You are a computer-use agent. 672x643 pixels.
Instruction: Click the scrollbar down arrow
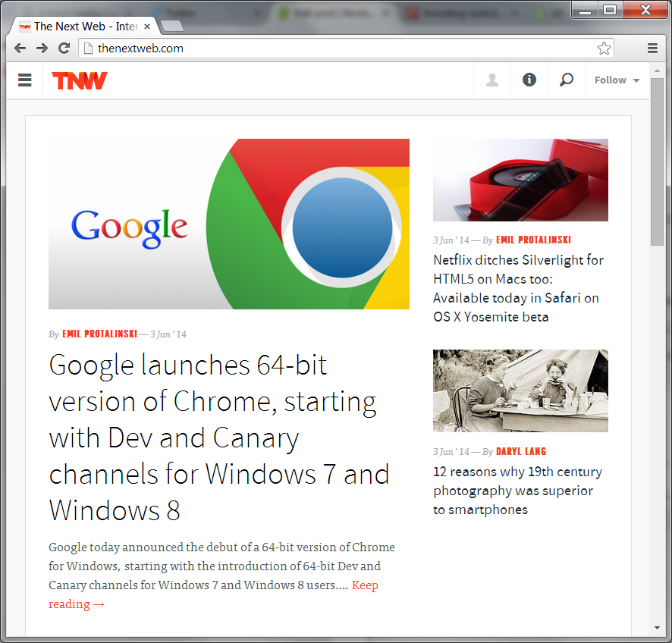657,628
